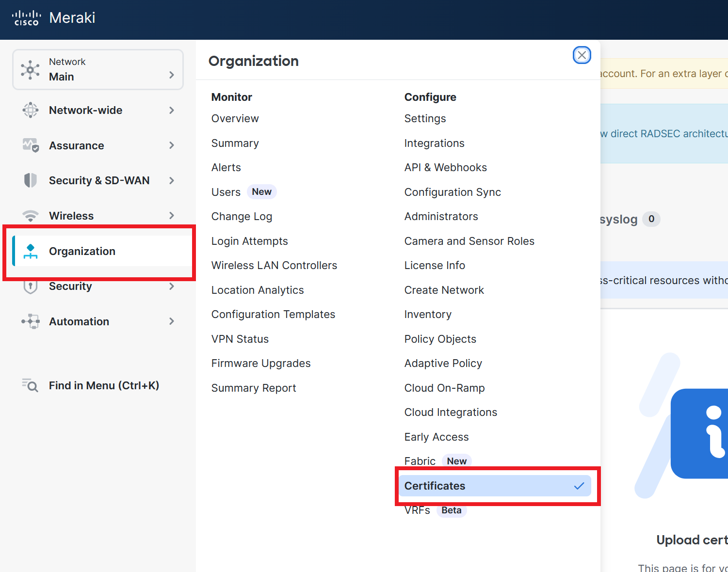Viewport: 728px width, 572px height.
Task: Open the Network-wide menu
Action: [x=98, y=110]
